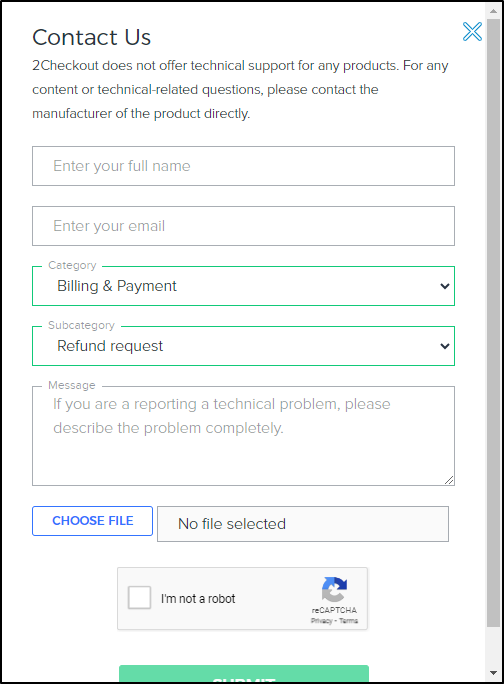Open the Category dropdown showing Billing & Payment

pos(243,286)
